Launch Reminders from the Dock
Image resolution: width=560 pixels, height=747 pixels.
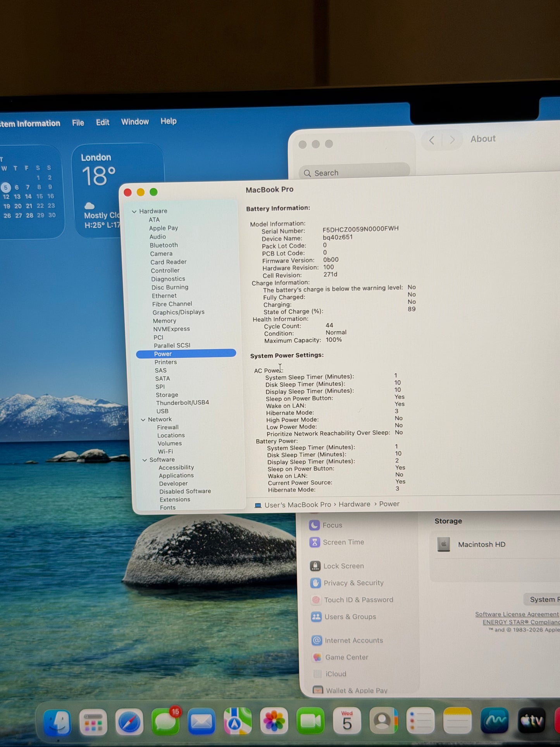[x=420, y=720]
